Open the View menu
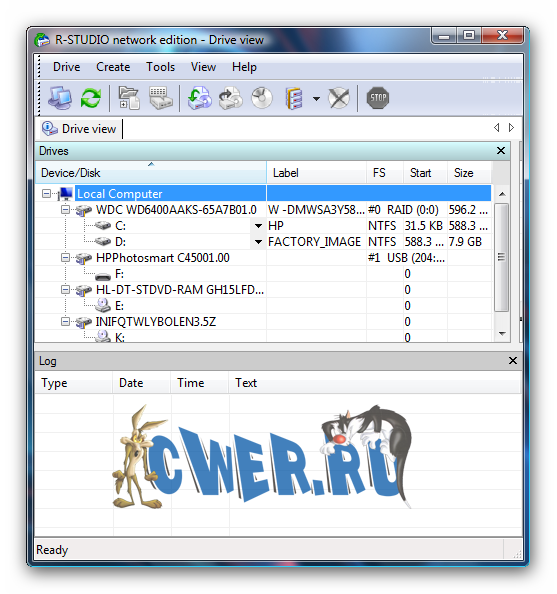 pos(203,67)
